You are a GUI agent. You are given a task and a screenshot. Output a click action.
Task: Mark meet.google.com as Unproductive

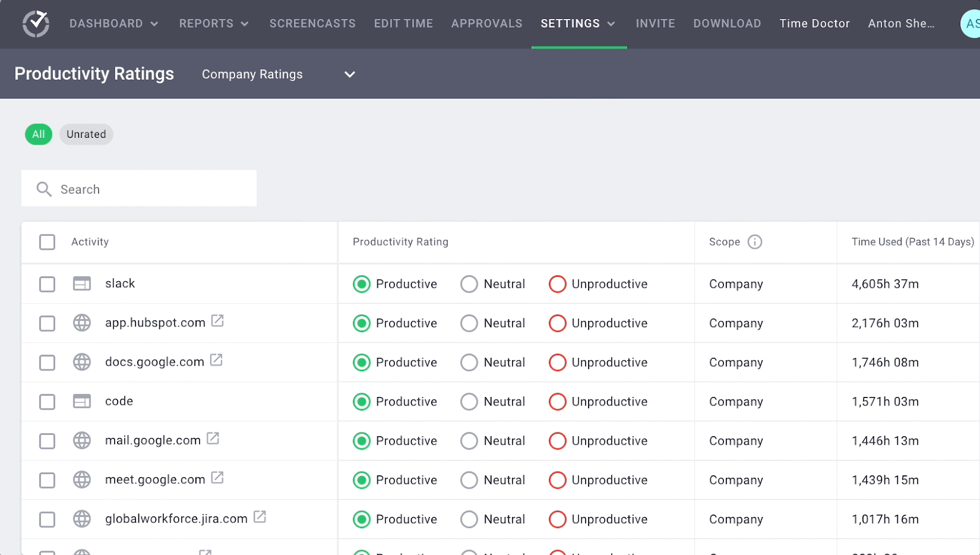coord(557,480)
